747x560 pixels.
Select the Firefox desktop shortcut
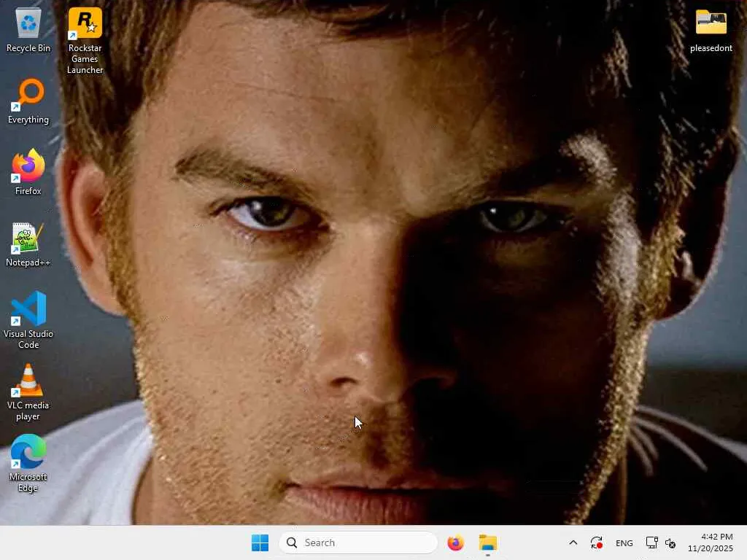[x=28, y=172]
